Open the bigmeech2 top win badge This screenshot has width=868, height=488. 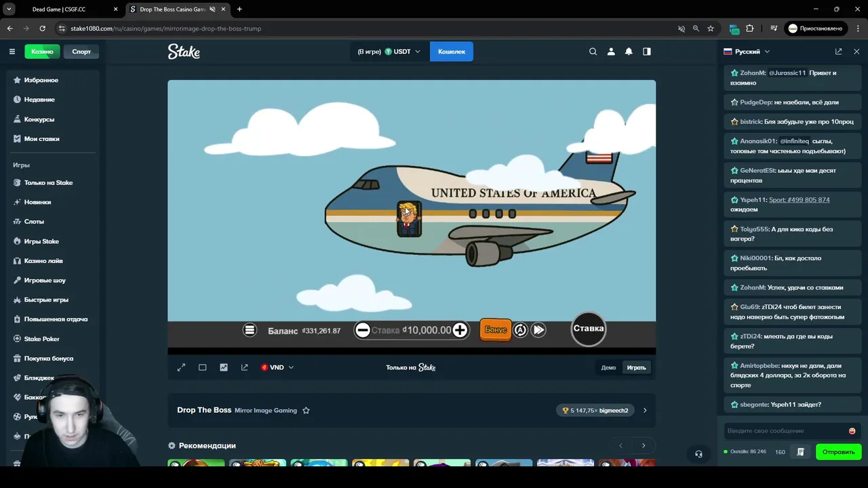[x=595, y=410]
